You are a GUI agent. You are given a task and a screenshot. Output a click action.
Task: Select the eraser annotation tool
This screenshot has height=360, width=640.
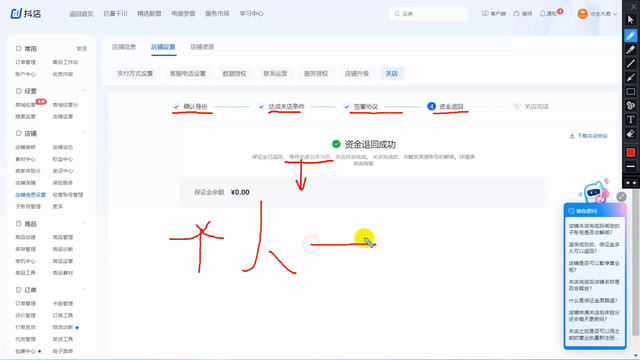coord(631,133)
